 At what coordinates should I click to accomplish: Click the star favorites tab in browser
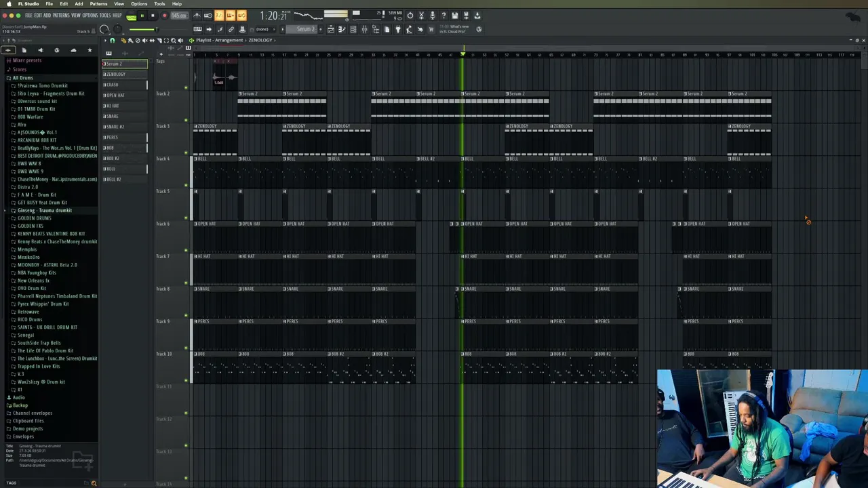point(90,50)
